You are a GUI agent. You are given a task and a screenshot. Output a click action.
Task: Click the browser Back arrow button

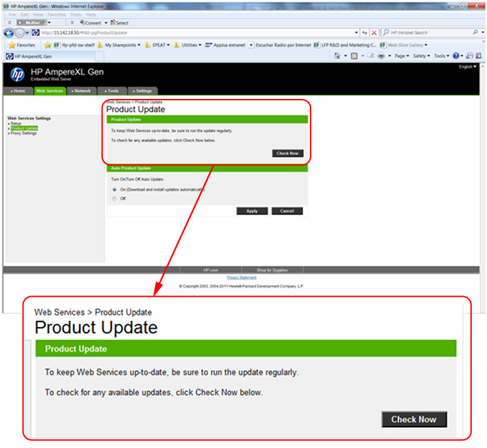(x=9, y=32)
